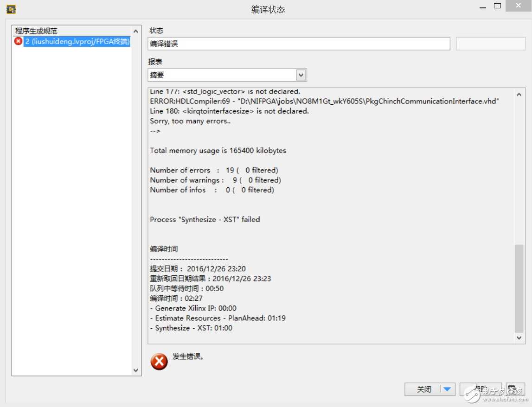Click the 'Estimate Resources - PlanAhead: 01:19' line

tap(218, 318)
